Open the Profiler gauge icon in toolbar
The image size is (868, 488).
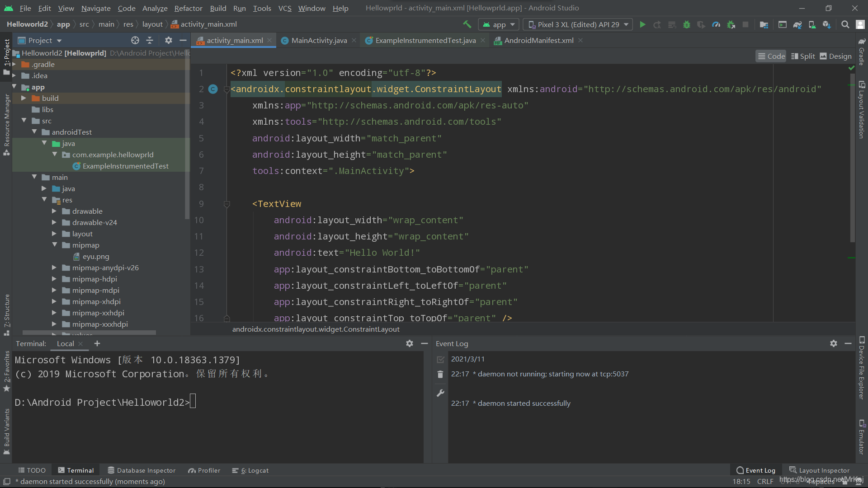tap(716, 24)
